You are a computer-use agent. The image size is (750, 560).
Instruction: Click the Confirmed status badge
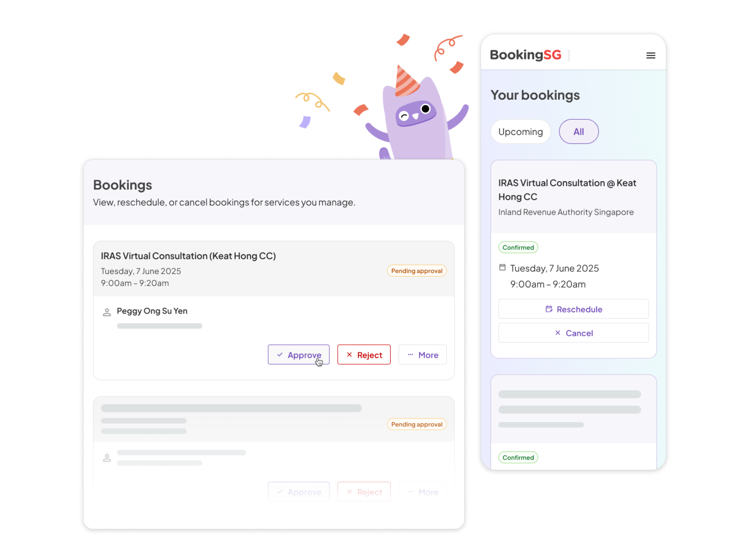pos(518,247)
